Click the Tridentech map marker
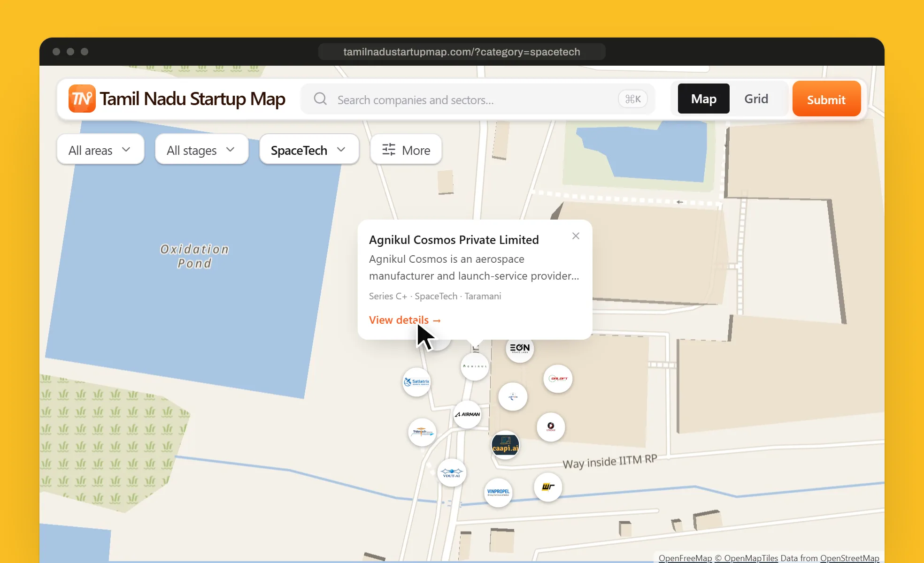 [422, 432]
